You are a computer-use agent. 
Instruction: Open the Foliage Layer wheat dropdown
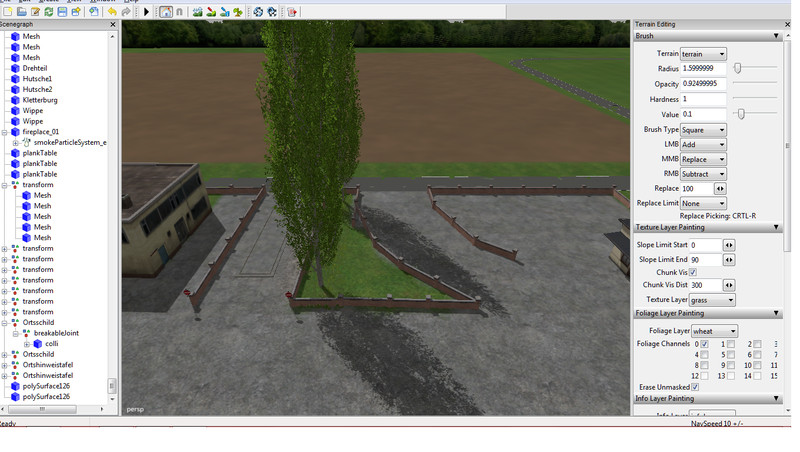pyautogui.click(x=714, y=331)
